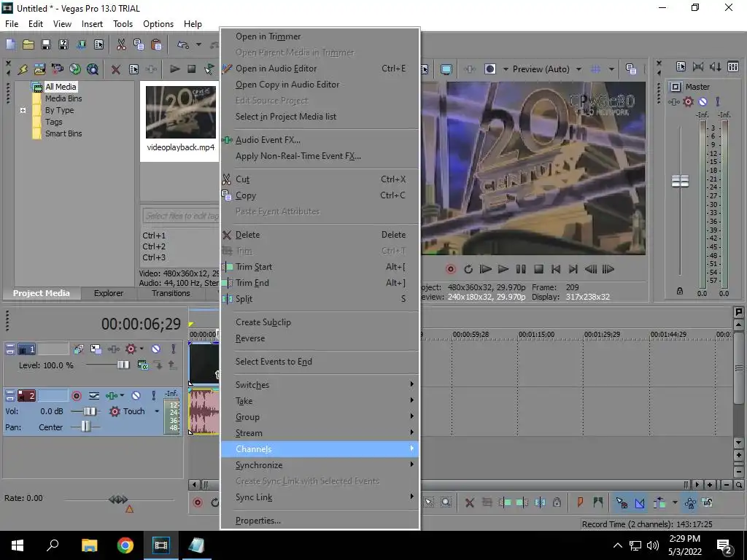This screenshot has width=747, height=560.
Task: Click the scissors Cut toolbar icon
Action: click(x=121, y=44)
